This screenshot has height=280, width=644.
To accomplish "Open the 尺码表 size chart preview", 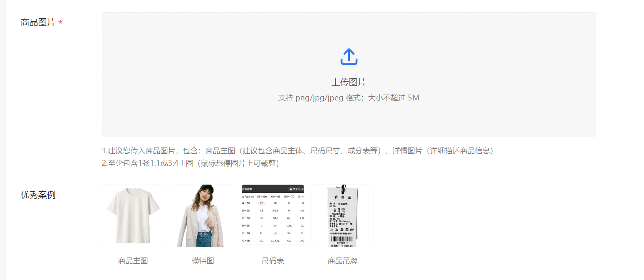I will click(x=272, y=215).
